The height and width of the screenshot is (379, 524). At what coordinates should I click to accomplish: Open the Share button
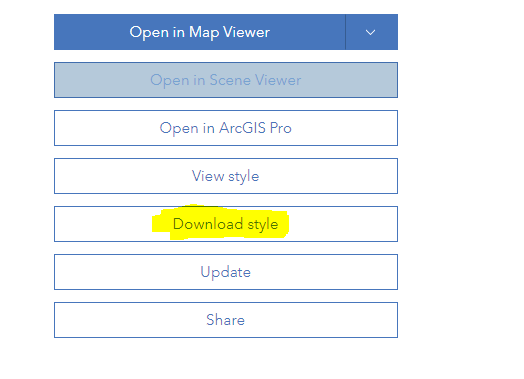[226, 320]
